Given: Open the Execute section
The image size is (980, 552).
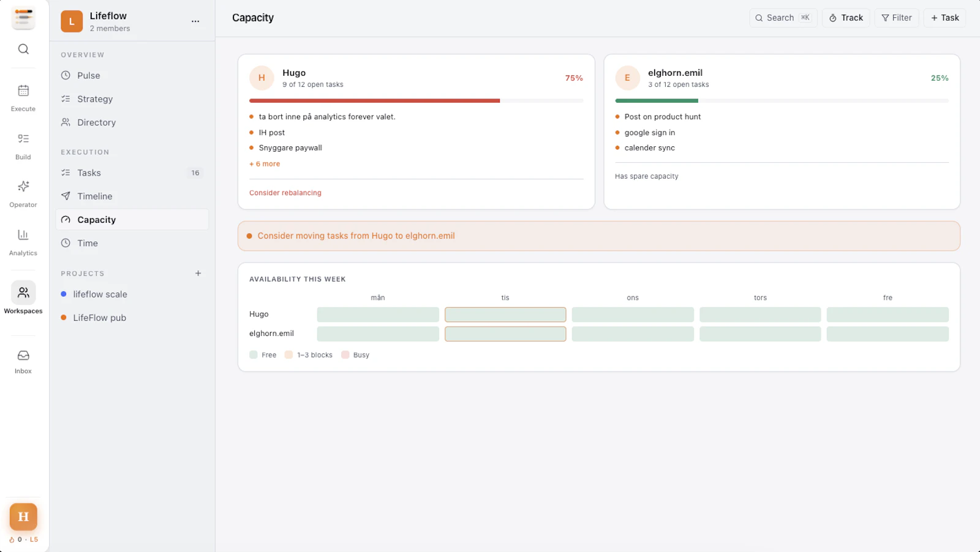Looking at the screenshot, I should (x=23, y=98).
